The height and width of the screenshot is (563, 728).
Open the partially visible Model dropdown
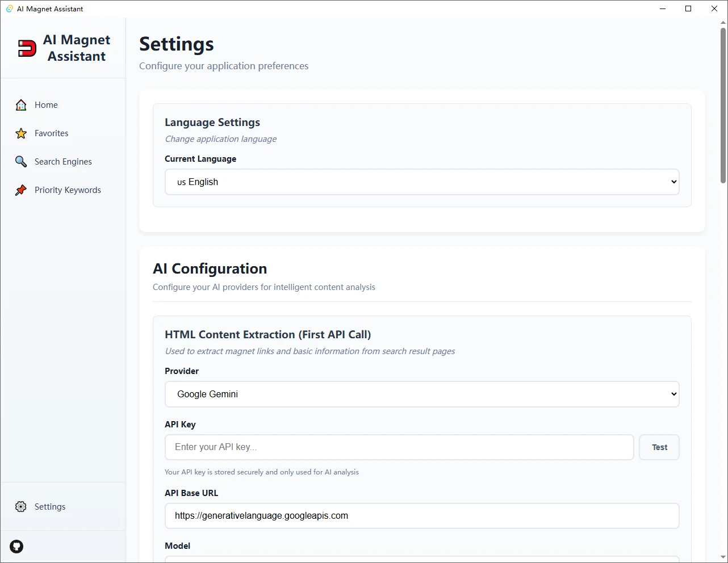point(421,559)
